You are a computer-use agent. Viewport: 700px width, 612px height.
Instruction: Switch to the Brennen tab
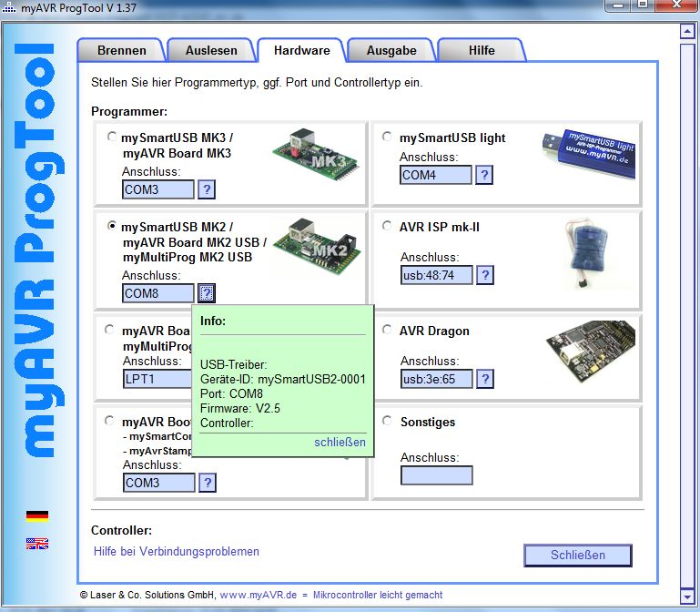click(121, 50)
